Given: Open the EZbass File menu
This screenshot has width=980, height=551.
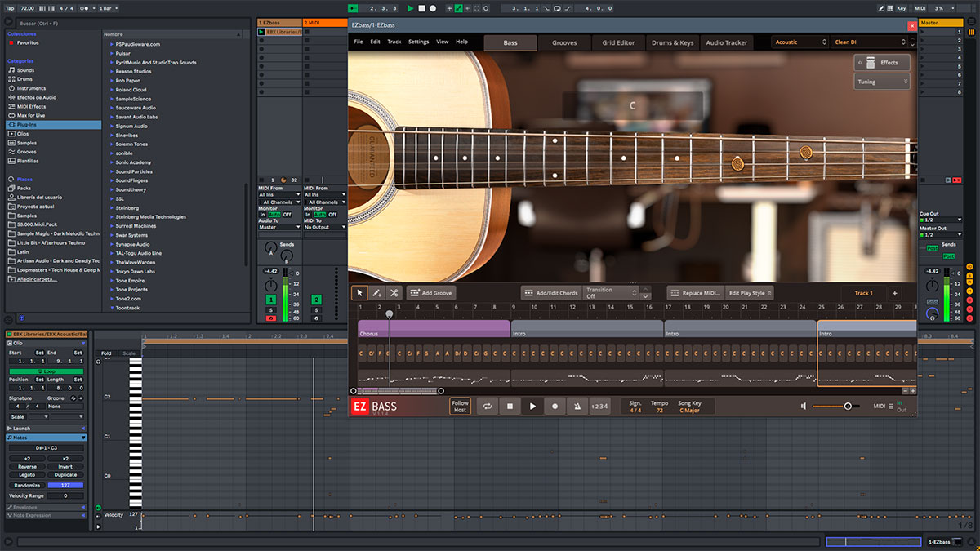Looking at the screenshot, I should coord(359,42).
